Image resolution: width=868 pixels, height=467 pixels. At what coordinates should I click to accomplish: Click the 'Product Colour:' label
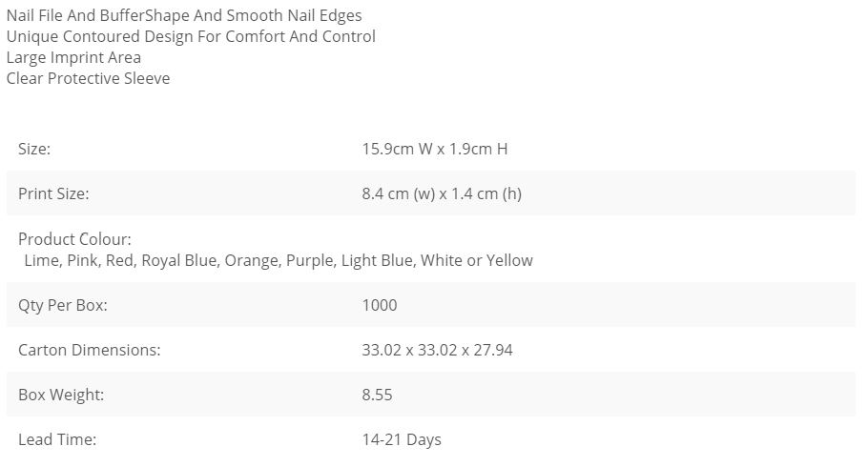click(x=74, y=239)
